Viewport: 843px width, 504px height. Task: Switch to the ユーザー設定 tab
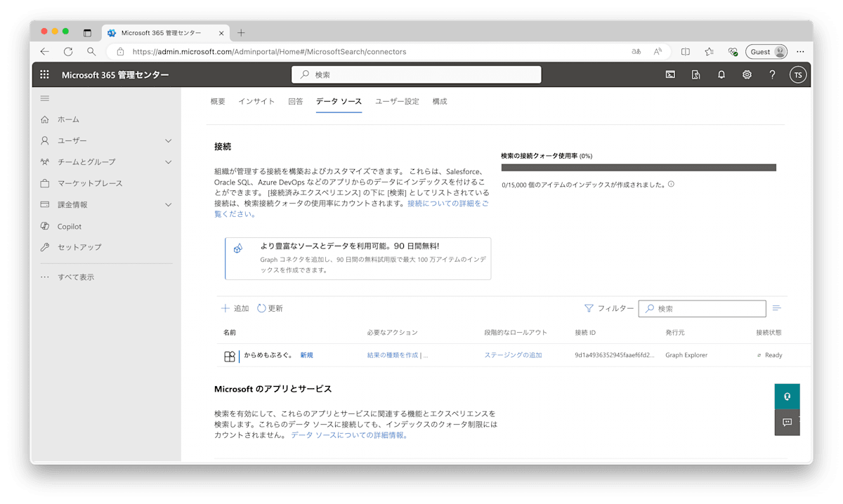tap(397, 101)
